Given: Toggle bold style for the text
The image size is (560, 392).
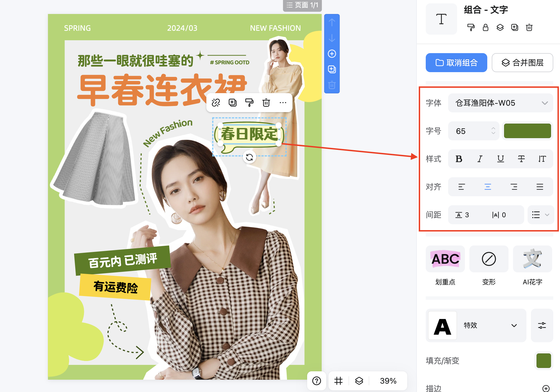Looking at the screenshot, I should 459,159.
